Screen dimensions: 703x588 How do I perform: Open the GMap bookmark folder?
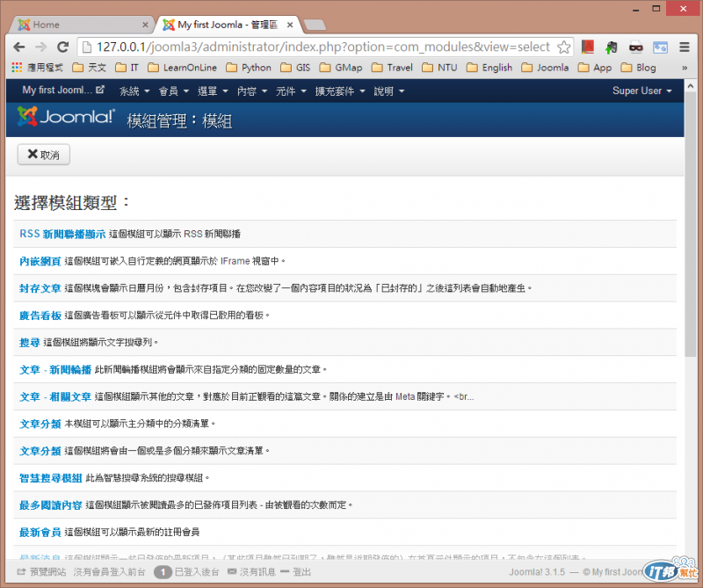tap(341, 68)
